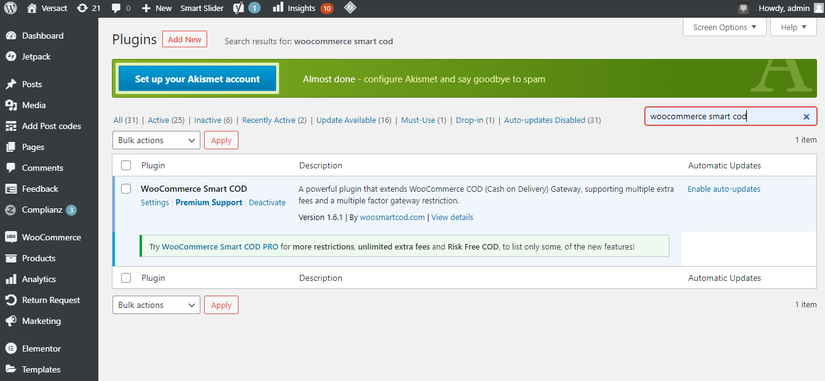Show Auto-updates Disabled plugins
This screenshot has width=825, height=381.
(x=552, y=120)
